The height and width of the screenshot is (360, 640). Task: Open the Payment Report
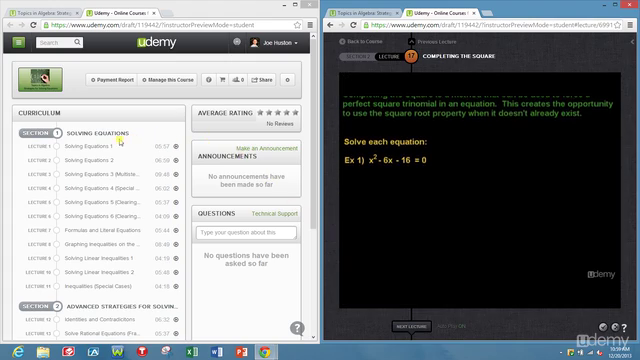[112, 80]
